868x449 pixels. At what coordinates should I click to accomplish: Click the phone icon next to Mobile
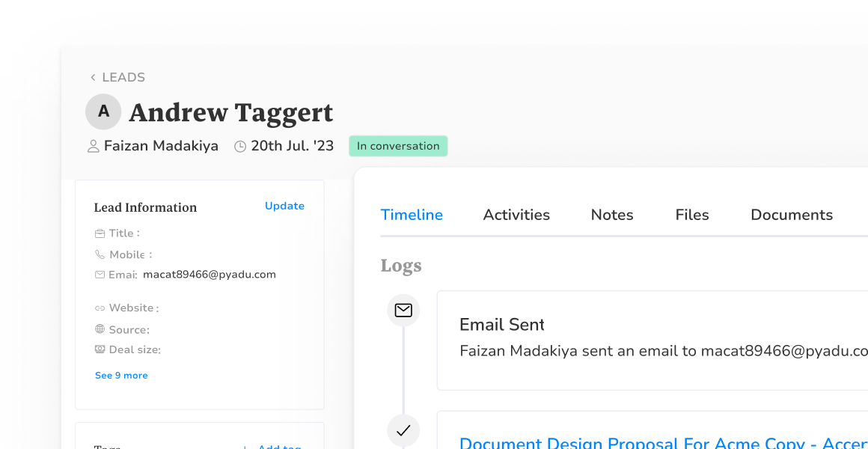(100, 254)
